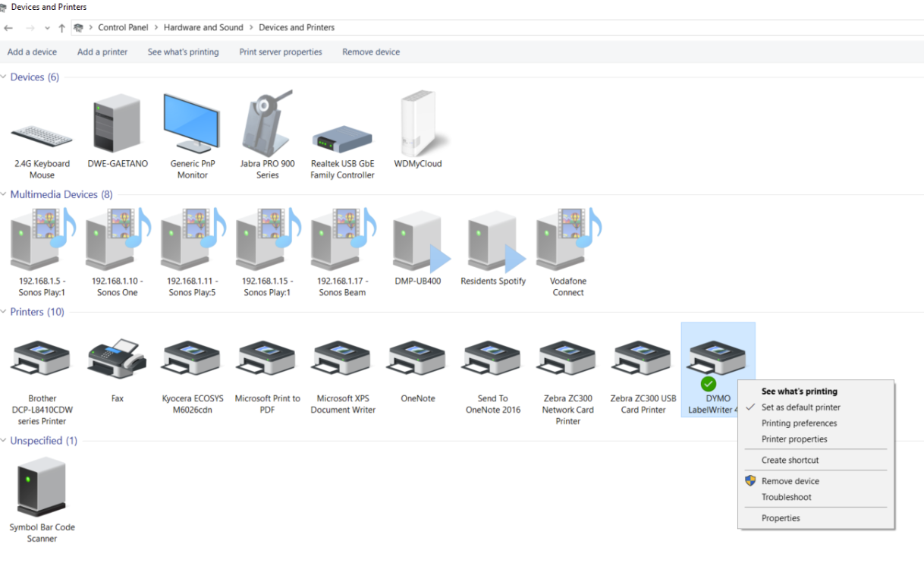Collapse the Printers (10) group
Viewport: 924px width, 563px height.
(5, 313)
